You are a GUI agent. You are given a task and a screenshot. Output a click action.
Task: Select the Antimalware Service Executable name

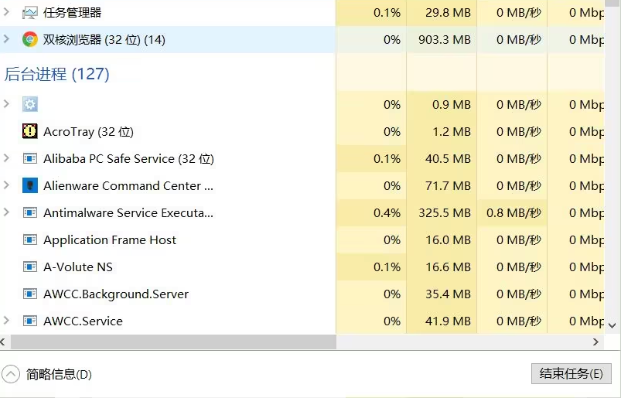(x=128, y=213)
